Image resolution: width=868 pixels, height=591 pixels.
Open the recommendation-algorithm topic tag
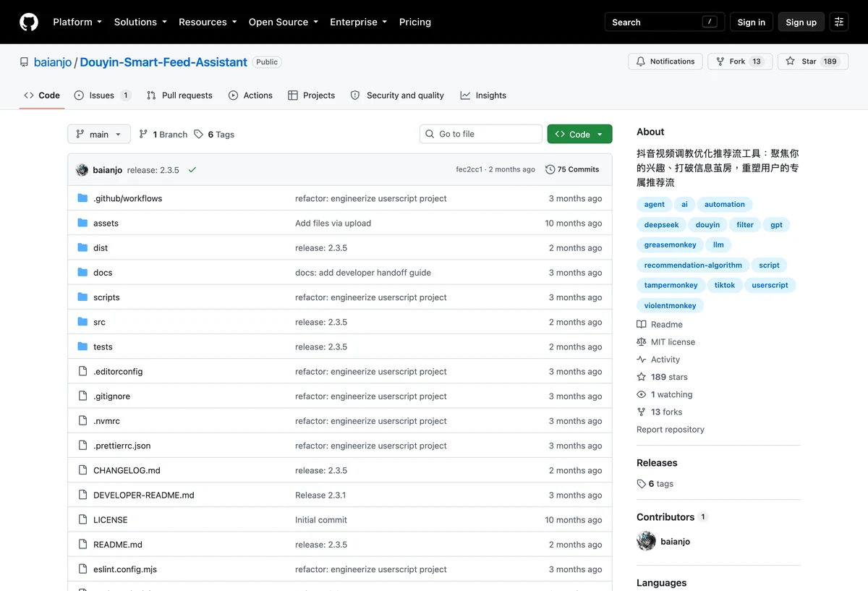click(693, 265)
